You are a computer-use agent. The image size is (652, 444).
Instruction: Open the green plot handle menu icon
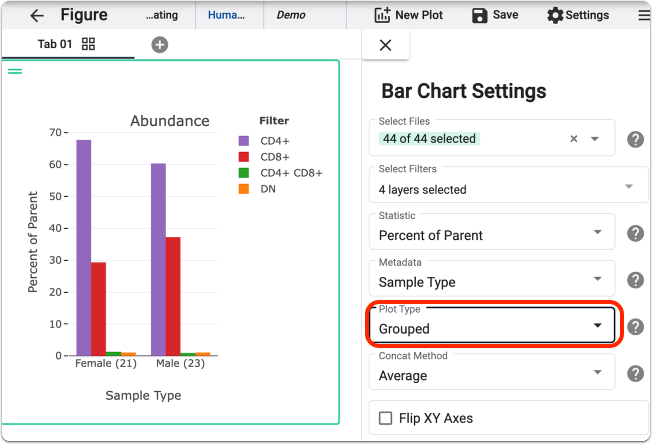click(15, 72)
